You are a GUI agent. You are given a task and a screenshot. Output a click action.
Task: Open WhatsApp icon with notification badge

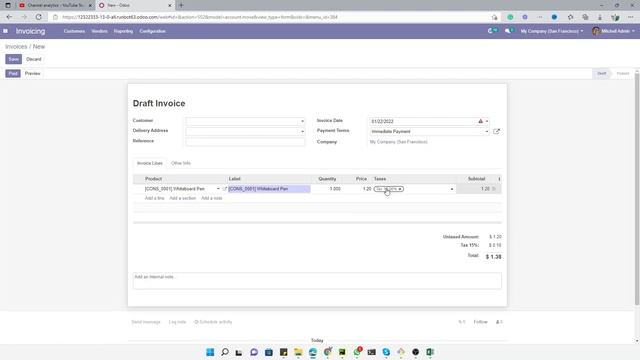pyautogui.click(x=357, y=351)
